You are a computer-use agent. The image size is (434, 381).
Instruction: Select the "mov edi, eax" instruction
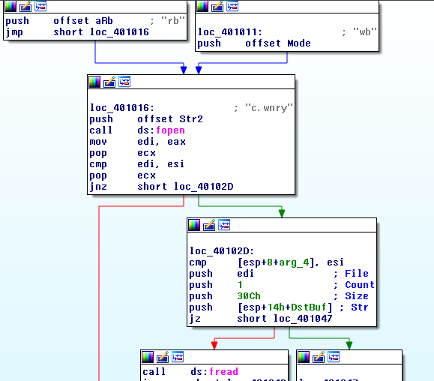coord(137,142)
